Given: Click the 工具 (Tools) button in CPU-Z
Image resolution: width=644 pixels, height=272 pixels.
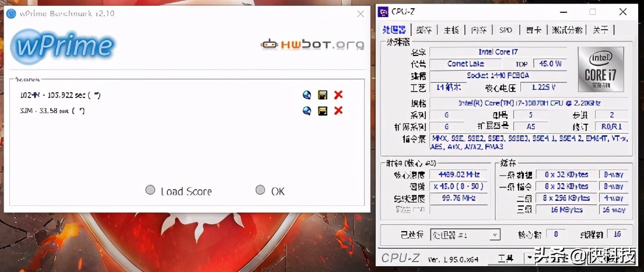Looking at the screenshot, I should [x=505, y=258].
